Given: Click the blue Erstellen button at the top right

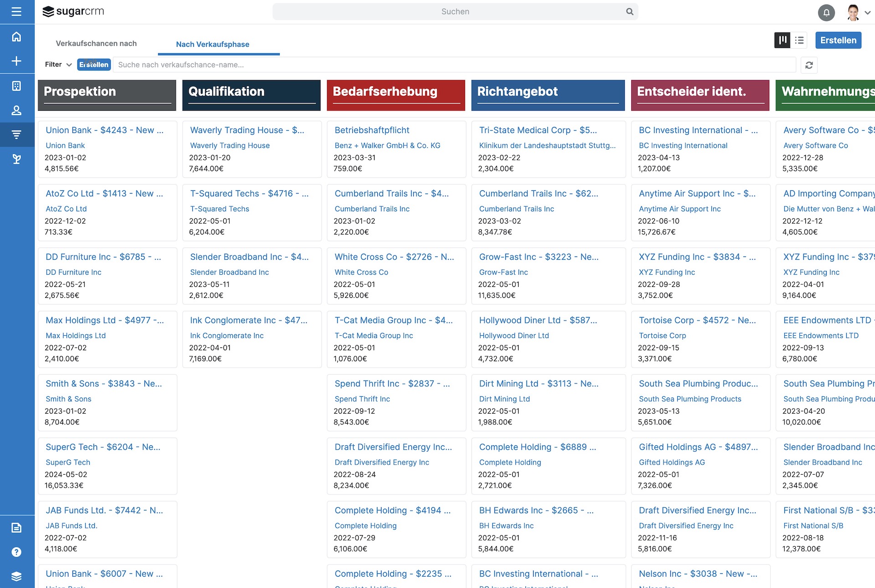Looking at the screenshot, I should tap(838, 40).
